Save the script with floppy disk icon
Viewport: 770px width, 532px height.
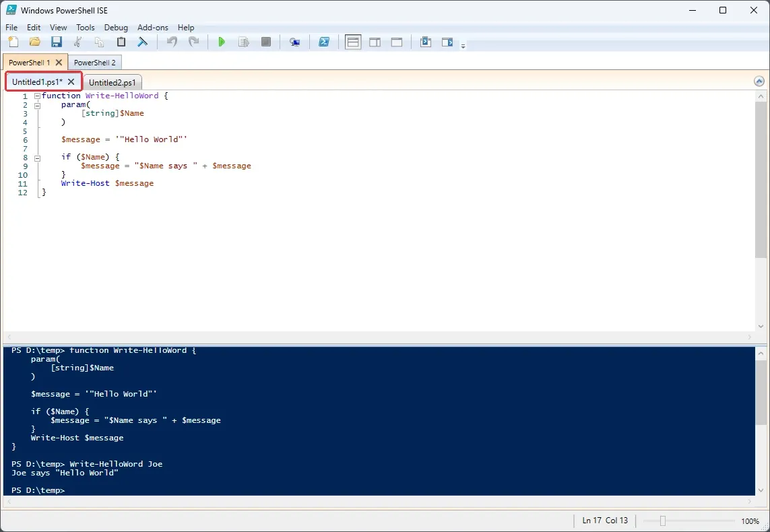(57, 42)
